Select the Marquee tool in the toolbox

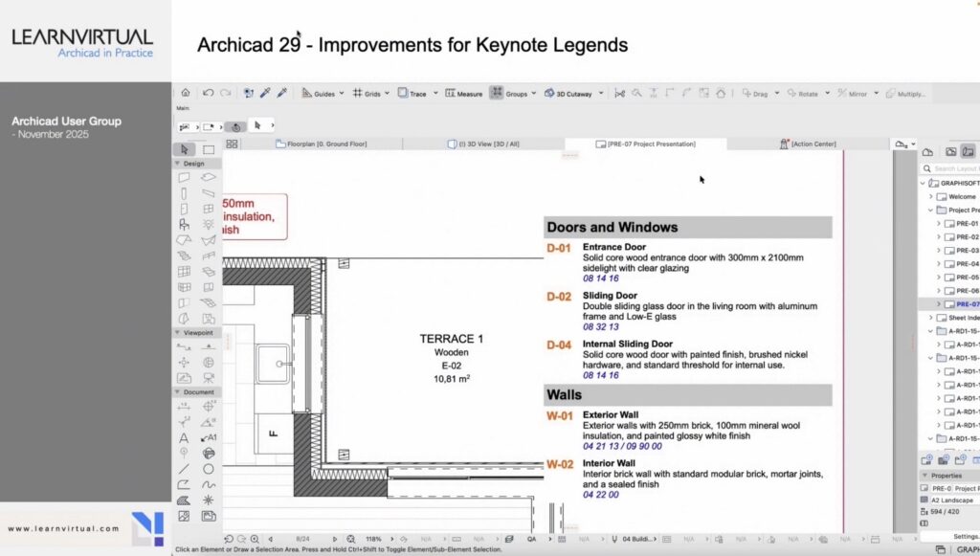tap(209, 149)
